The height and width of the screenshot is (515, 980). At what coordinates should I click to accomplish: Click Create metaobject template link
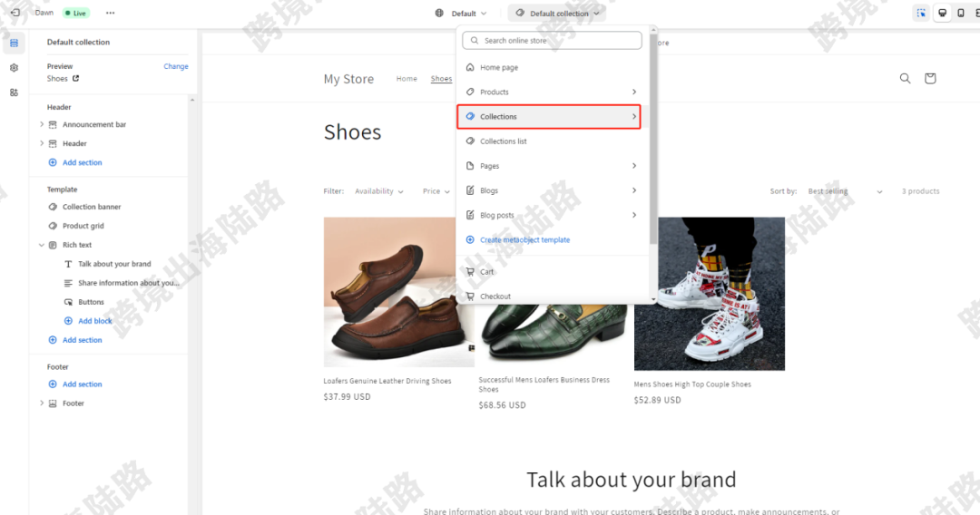[524, 239]
